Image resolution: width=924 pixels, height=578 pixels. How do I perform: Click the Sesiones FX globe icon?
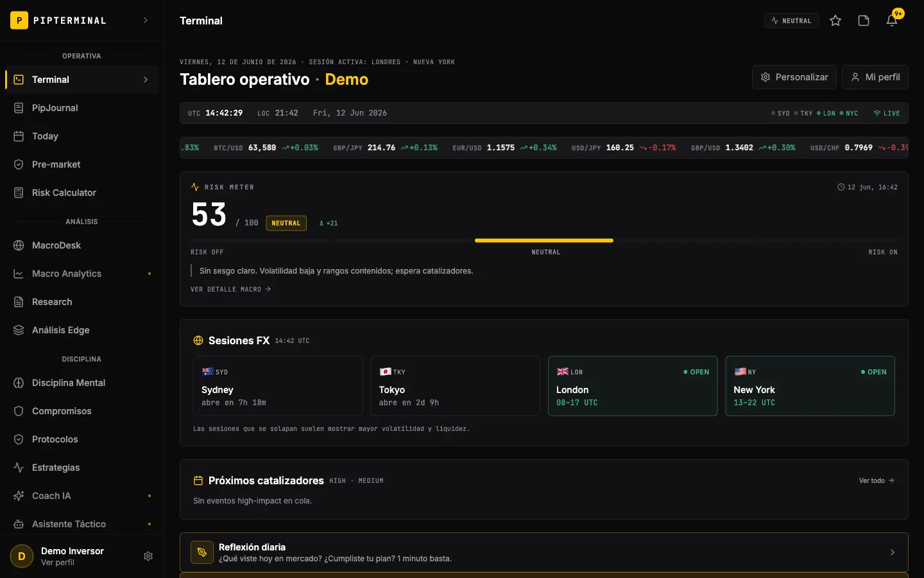[198, 340]
